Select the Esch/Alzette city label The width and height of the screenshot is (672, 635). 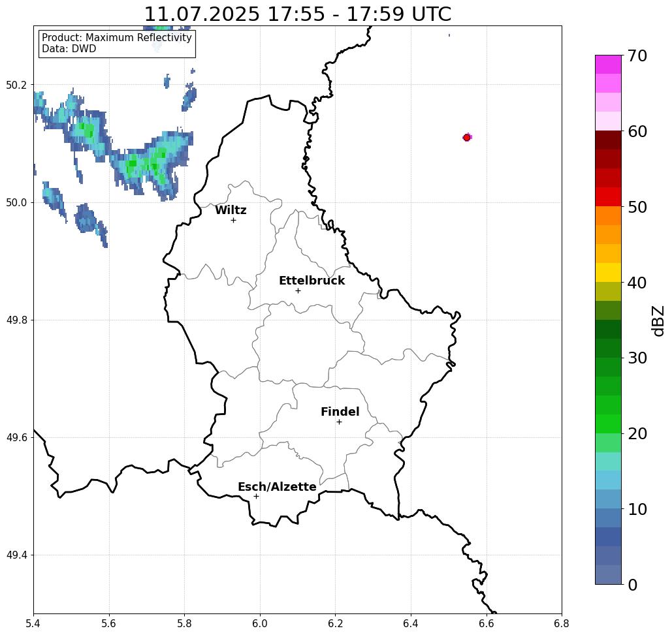point(277,487)
